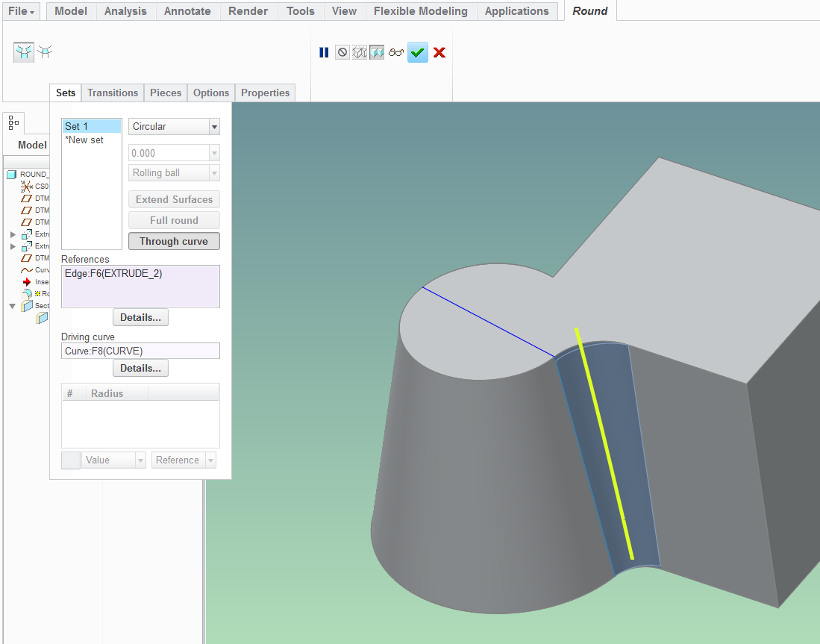The width and height of the screenshot is (820, 644).
Task: Select the CS0 coordinate system icon
Action: 26,187
